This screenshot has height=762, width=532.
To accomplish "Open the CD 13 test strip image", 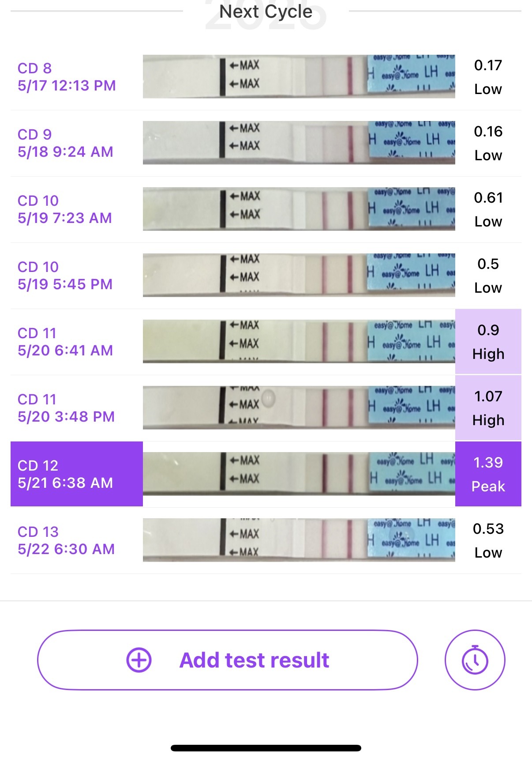I will click(299, 540).
